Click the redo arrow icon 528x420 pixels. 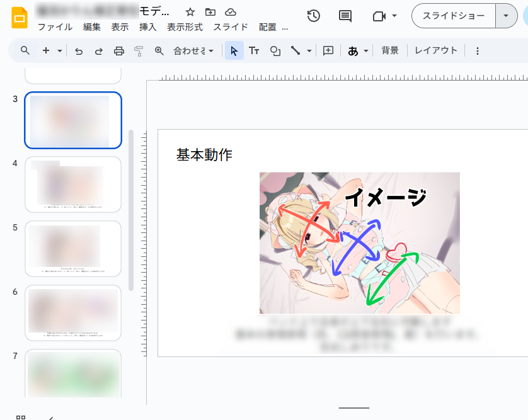point(98,51)
